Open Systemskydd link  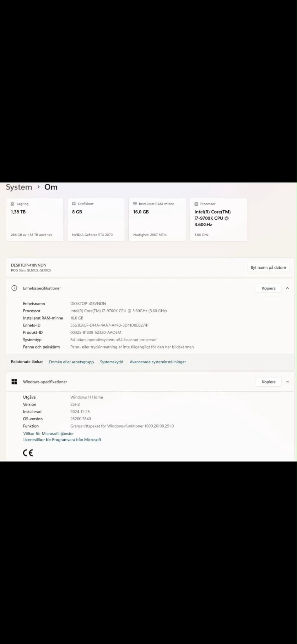[x=111, y=362]
